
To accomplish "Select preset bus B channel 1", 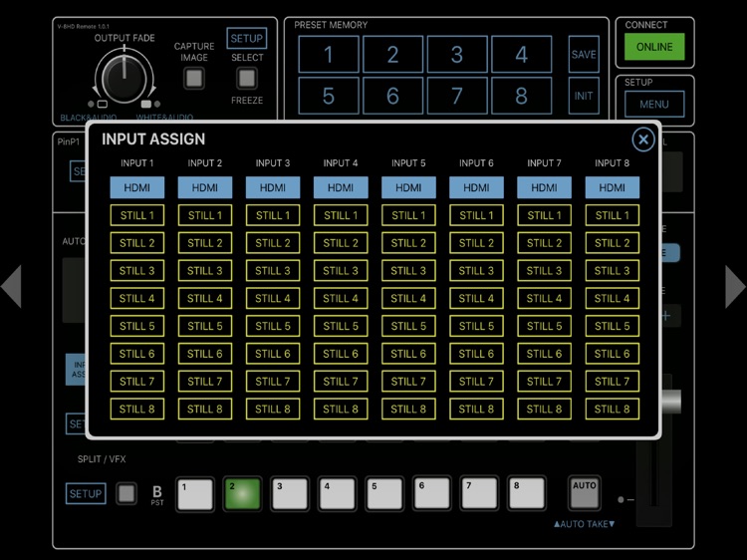I will pos(195,494).
